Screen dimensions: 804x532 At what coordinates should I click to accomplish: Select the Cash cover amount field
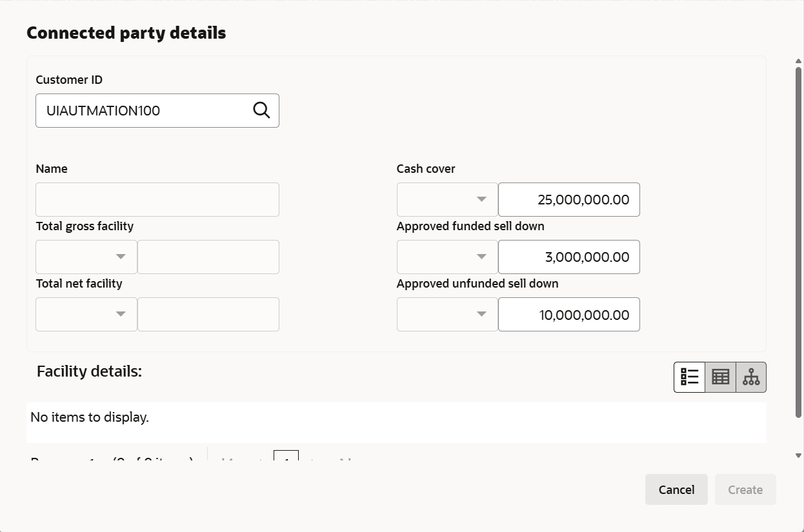click(x=568, y=199)
